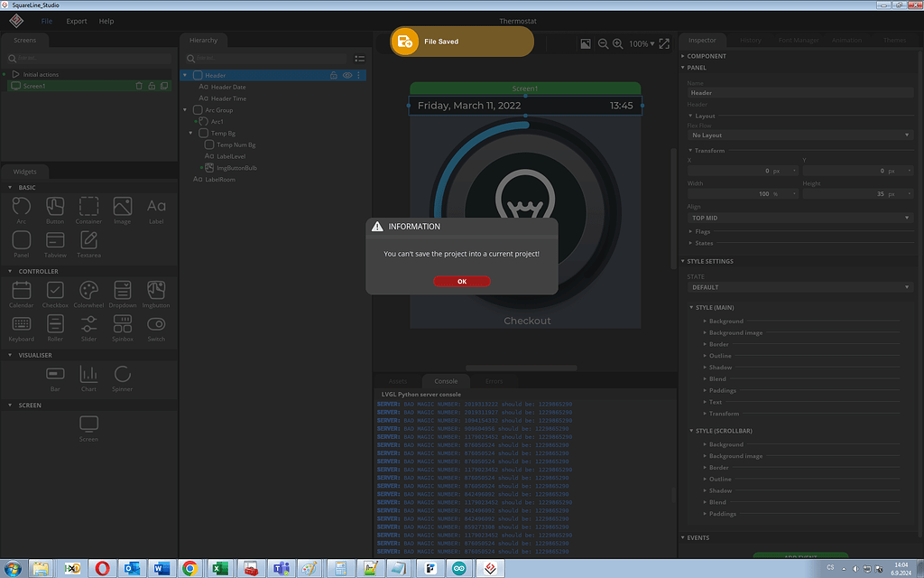Add the Bar widget
The image size is (924, 578).
coord(55,378)
